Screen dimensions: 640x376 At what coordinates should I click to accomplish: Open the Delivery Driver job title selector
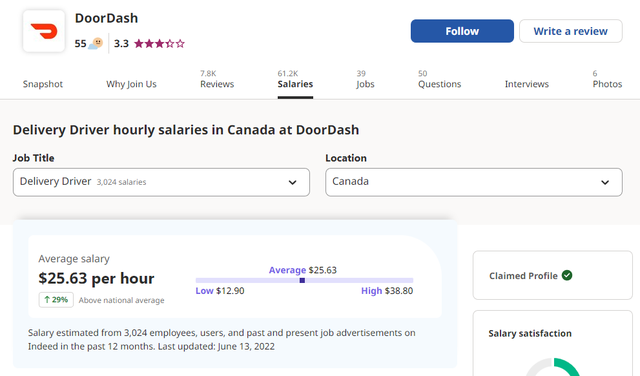pos(161,182)
